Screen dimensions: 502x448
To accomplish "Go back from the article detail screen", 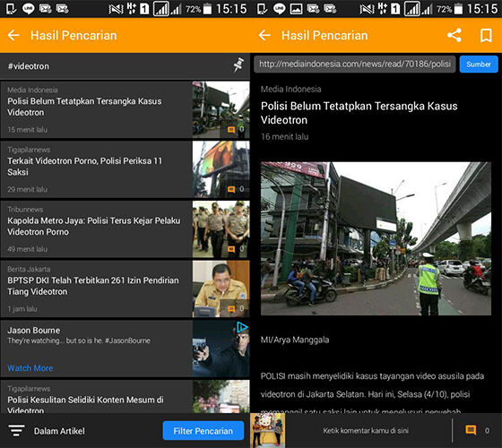I will [x=264, y=35].
